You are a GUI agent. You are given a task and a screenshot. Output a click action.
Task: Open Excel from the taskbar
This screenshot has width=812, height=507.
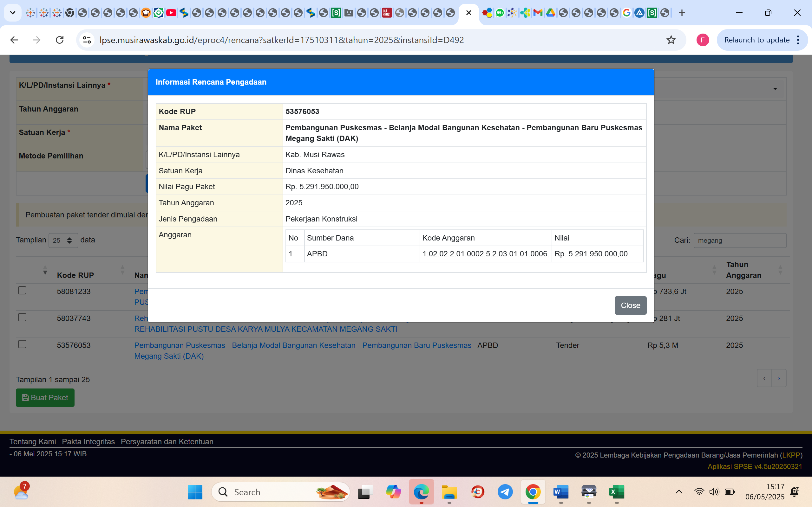point(617,492)
